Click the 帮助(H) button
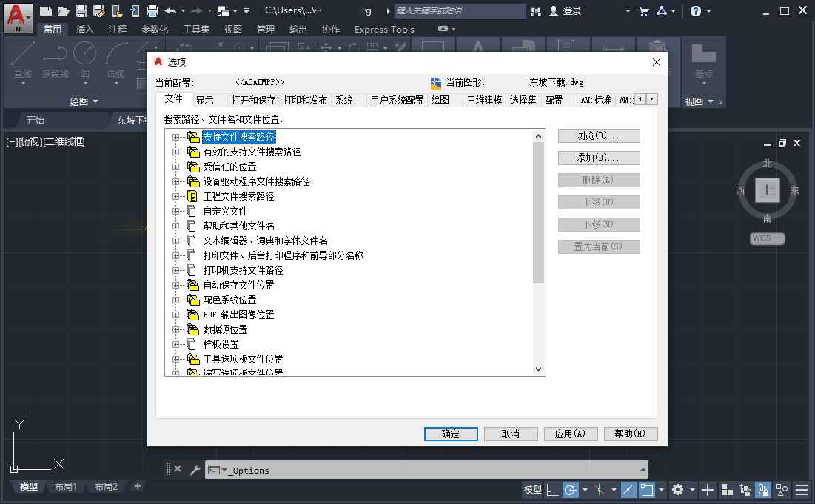The height and width of the screenshot is (504, 815). point(631,434)
